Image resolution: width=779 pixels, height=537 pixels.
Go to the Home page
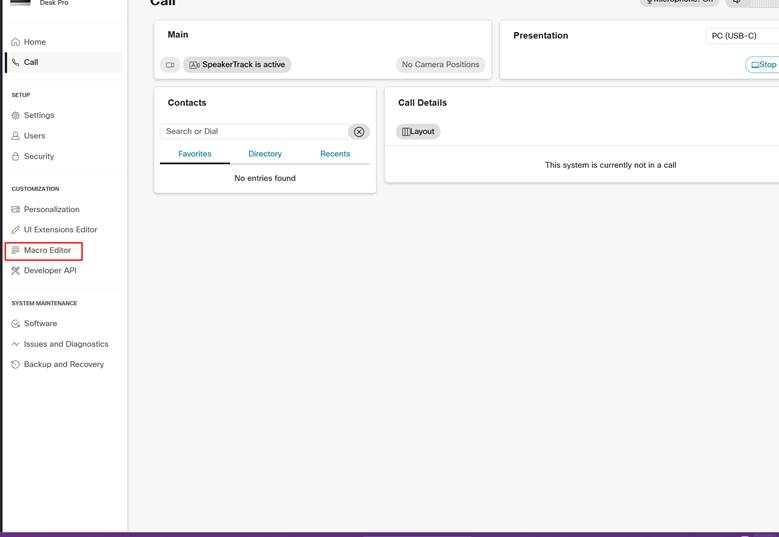point(34,42)
